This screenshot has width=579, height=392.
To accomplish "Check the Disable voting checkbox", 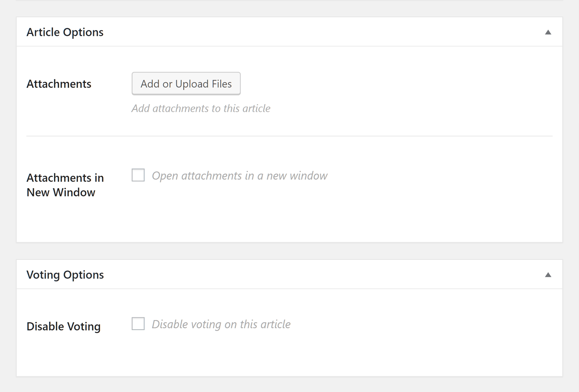I will click(138, 324).
